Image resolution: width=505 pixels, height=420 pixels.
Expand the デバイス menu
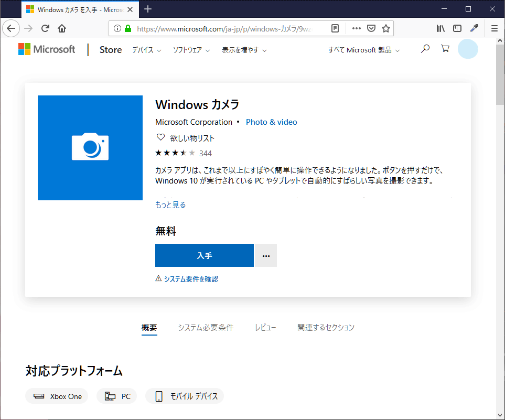pos(146,50)
